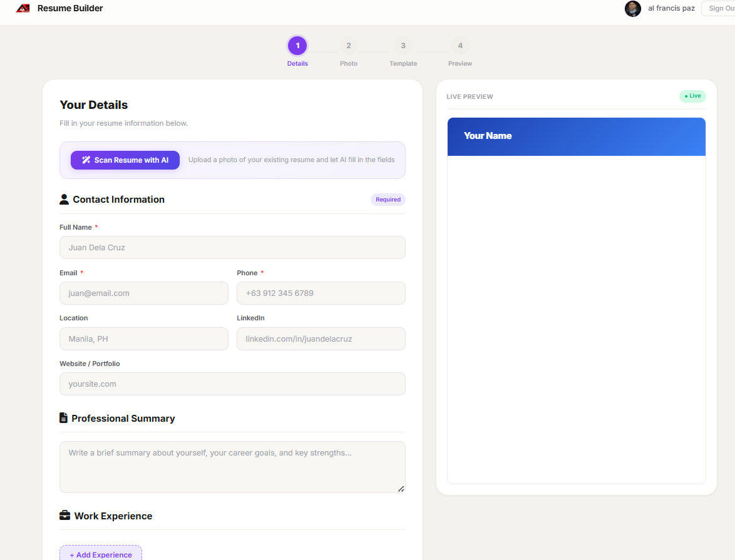Click the Work Experience briefcase icon
This screenshot has width=735, height=560.
[x=64, y=516]
